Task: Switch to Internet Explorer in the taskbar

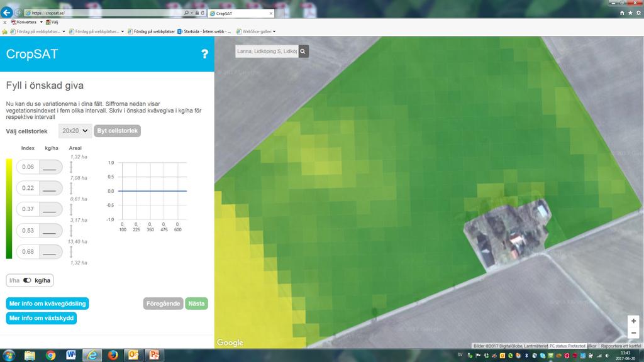Action: pos(92,355)
